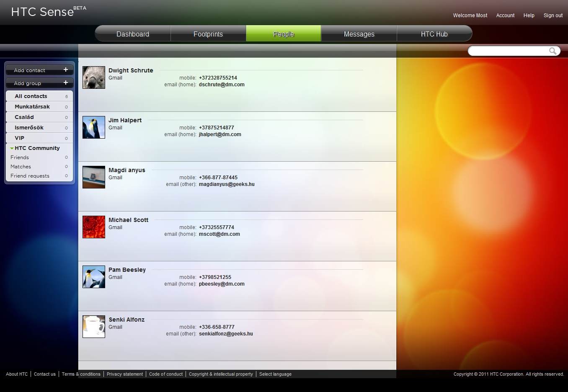Open the Footprints tab
The height and width of the screenshot is (392, 568).
point(208,34)
